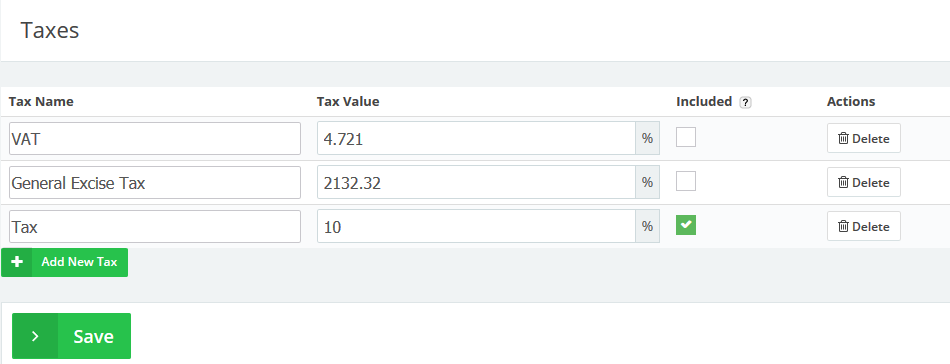Click the tax value field containing 10

pos(476,227)
